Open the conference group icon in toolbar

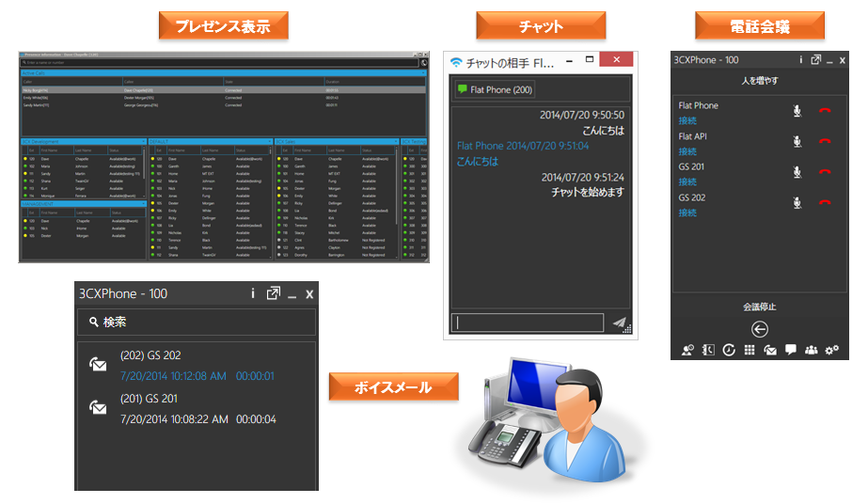[x=810, y=350]
